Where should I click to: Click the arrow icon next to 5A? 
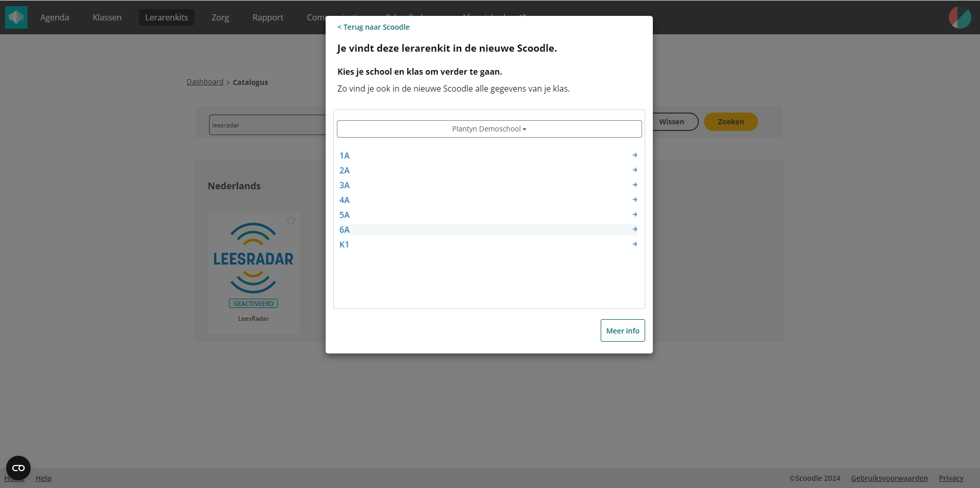[635, 214]
